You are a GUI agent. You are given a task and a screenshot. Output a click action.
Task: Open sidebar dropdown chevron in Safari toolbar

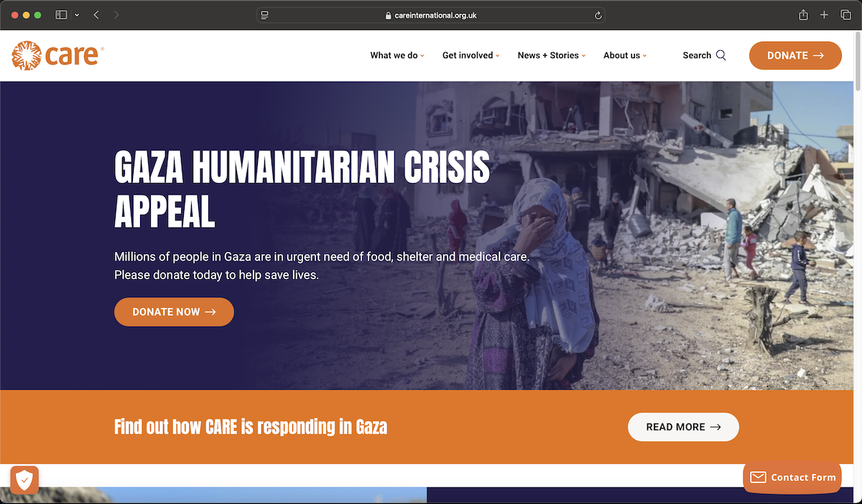(77, 15)
